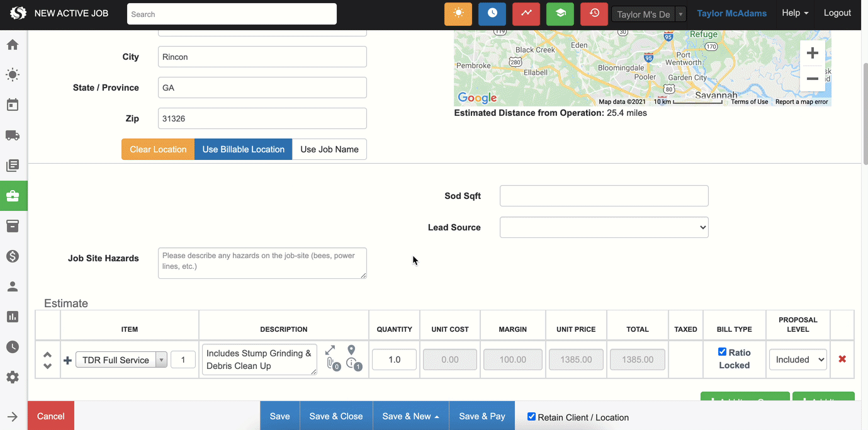Delete estimate row with red X

click(x=842, y=359)
